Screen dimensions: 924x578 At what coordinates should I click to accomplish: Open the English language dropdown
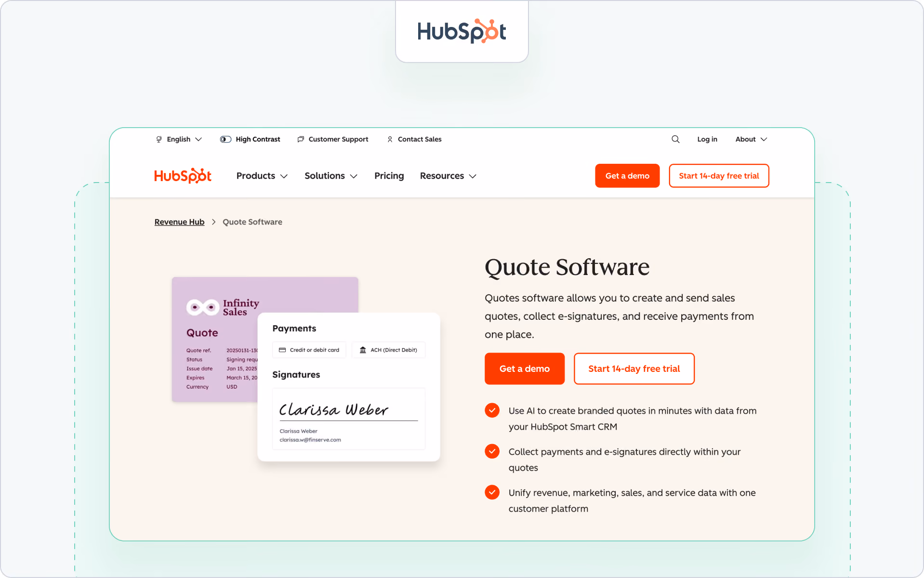click(179, 139)
